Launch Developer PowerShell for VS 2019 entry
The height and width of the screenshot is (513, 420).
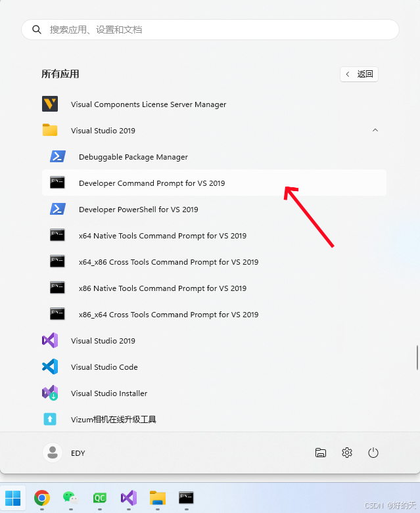coord(214,209)
